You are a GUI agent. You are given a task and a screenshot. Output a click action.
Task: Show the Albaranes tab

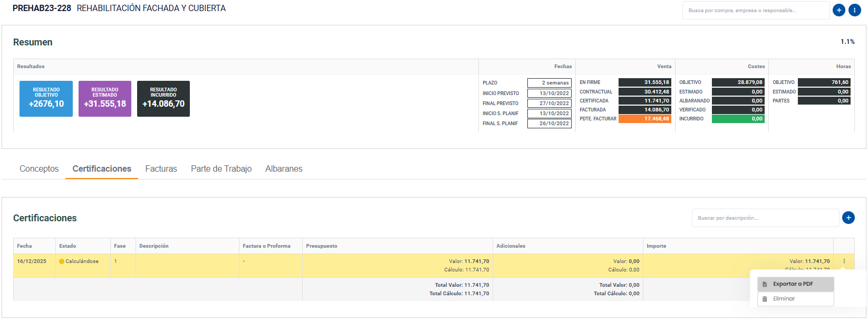pyautogui.click(x=284, y=169)
